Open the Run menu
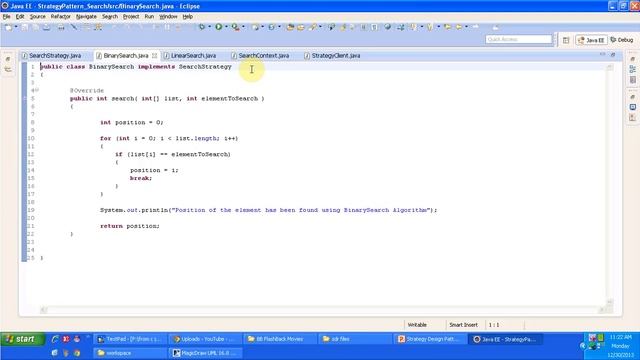Image resolution: width=640 pixels, height=360 pixels. (x=149, y=17)
